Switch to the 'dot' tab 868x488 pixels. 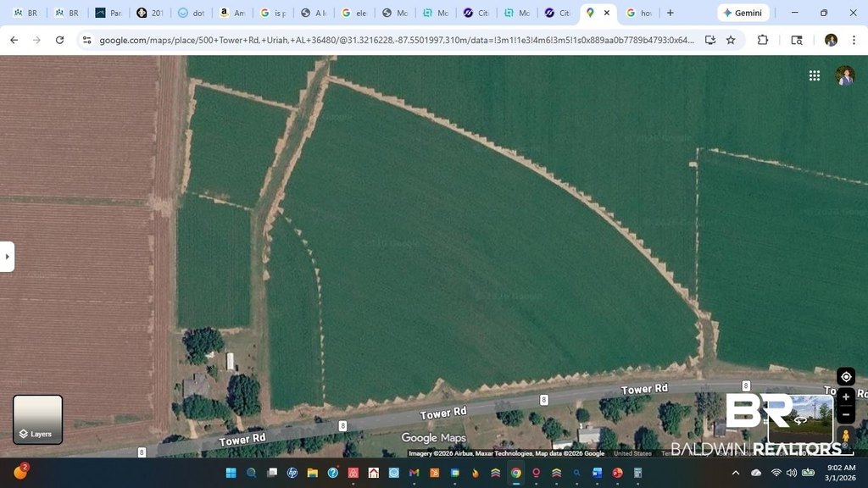[191, 13]
